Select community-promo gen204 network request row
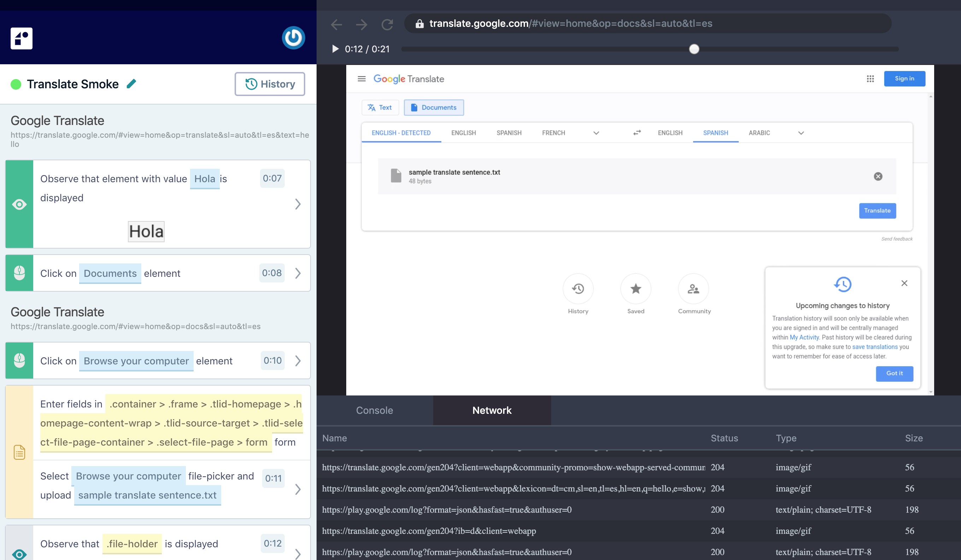 click(x=639, y=467)
